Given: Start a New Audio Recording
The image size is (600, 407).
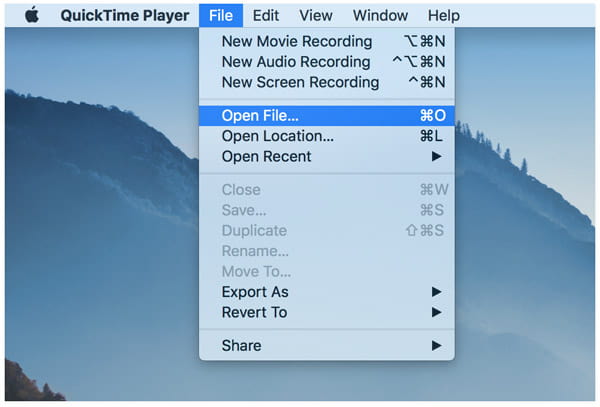Looking at the screenshot, I should [327, 62].
